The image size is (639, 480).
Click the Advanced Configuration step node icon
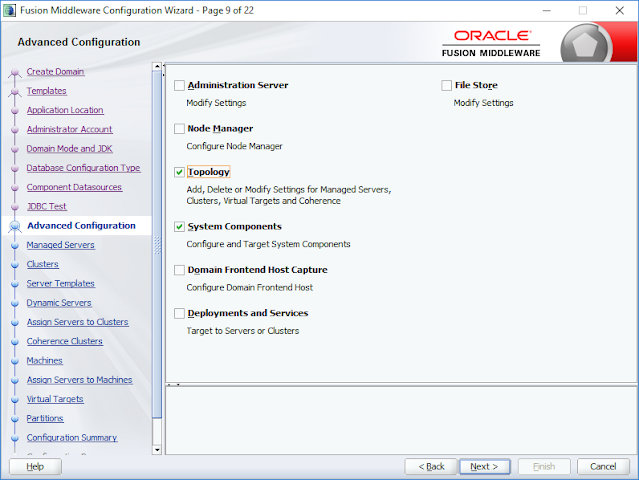(15, 226)
